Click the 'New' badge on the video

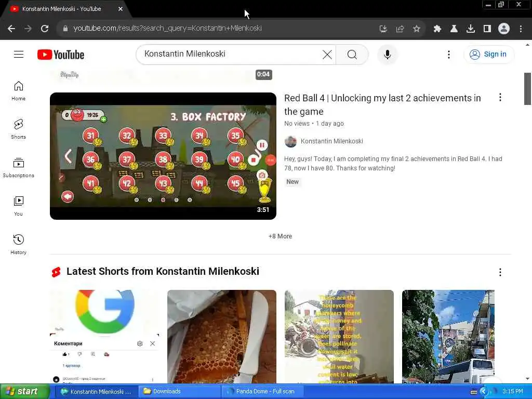[x=292, y=182]
